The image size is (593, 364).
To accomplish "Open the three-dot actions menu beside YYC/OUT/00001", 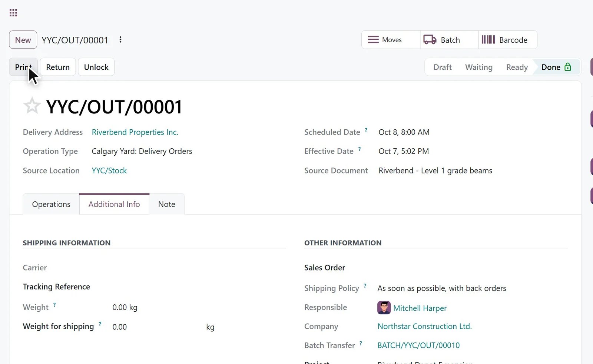I will click(x=120, y=40).
